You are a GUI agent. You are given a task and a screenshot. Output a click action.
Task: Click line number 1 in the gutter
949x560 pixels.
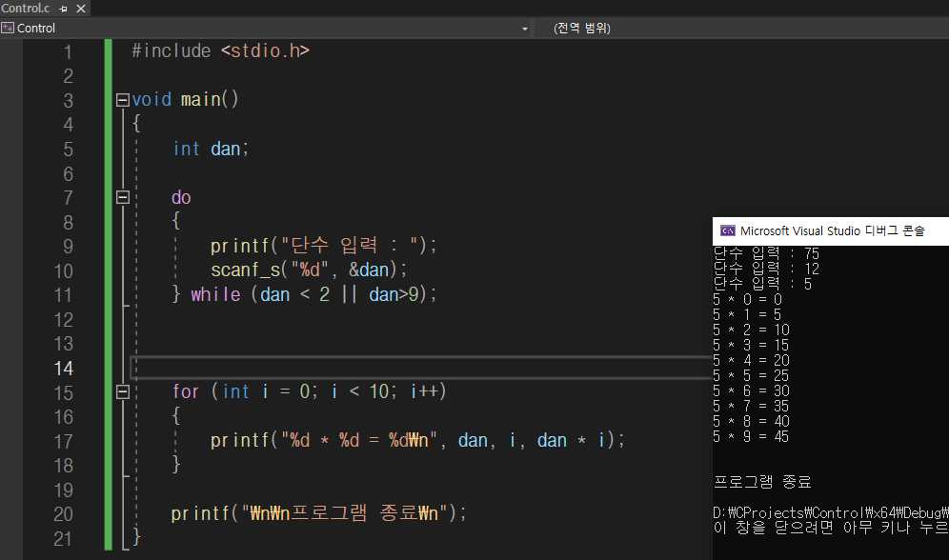pos(68,52)
